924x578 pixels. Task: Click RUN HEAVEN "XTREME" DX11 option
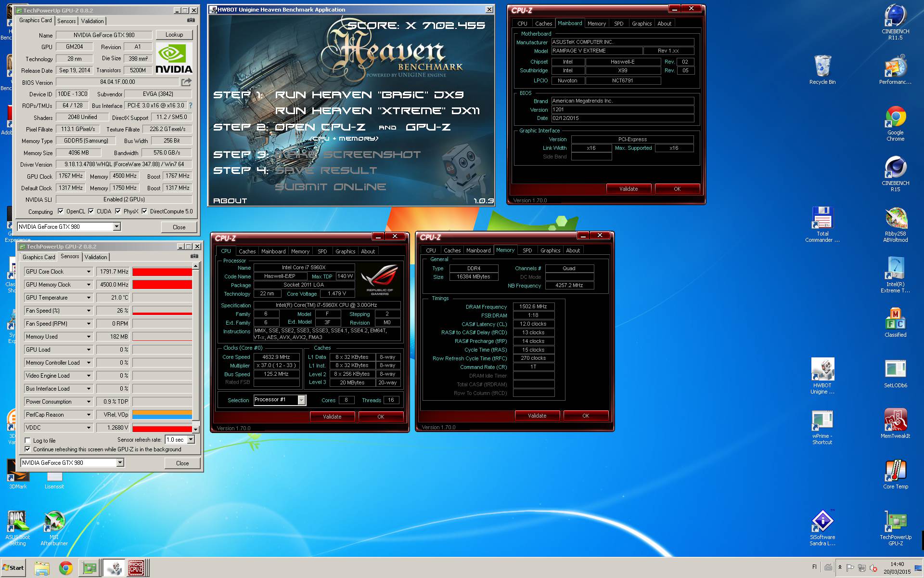point(377,111)
